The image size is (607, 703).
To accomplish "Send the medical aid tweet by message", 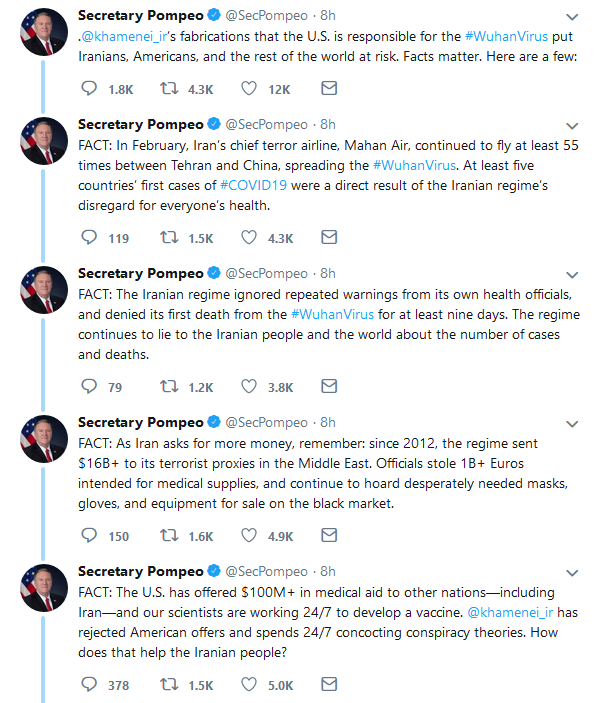I will [328, 685].
